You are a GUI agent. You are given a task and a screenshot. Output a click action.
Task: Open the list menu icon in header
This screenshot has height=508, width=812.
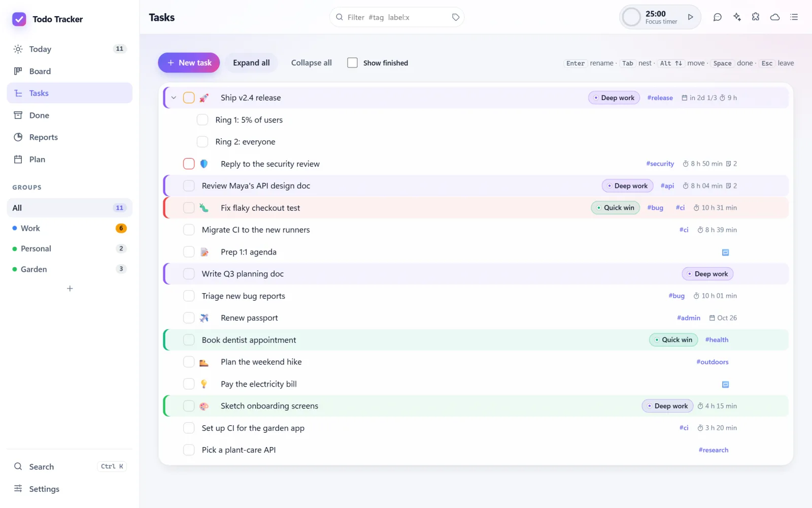(794, 17)
